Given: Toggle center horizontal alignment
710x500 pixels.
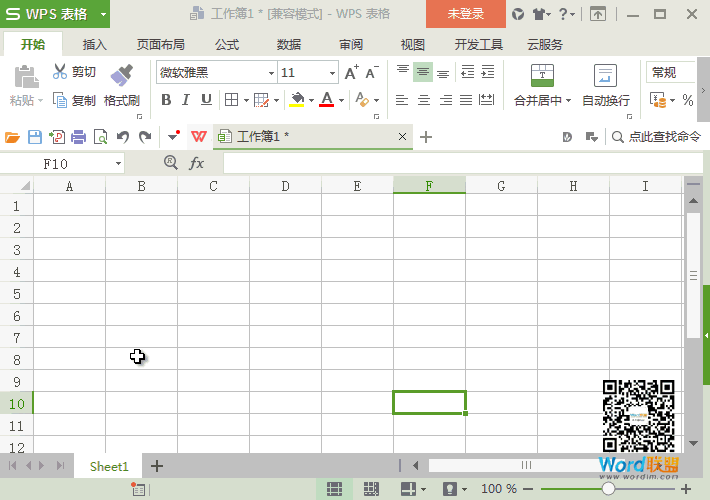Looking at the screenshot, I should (424, 100).
